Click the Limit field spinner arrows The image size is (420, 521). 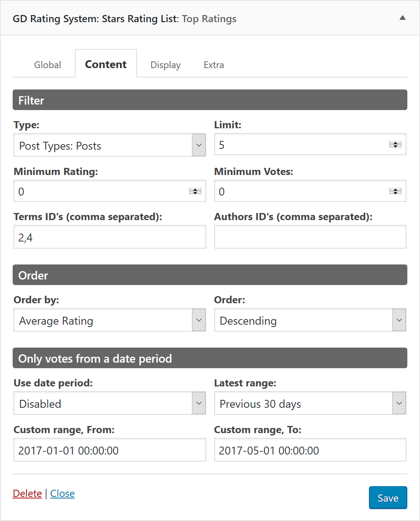coord(395,145)
